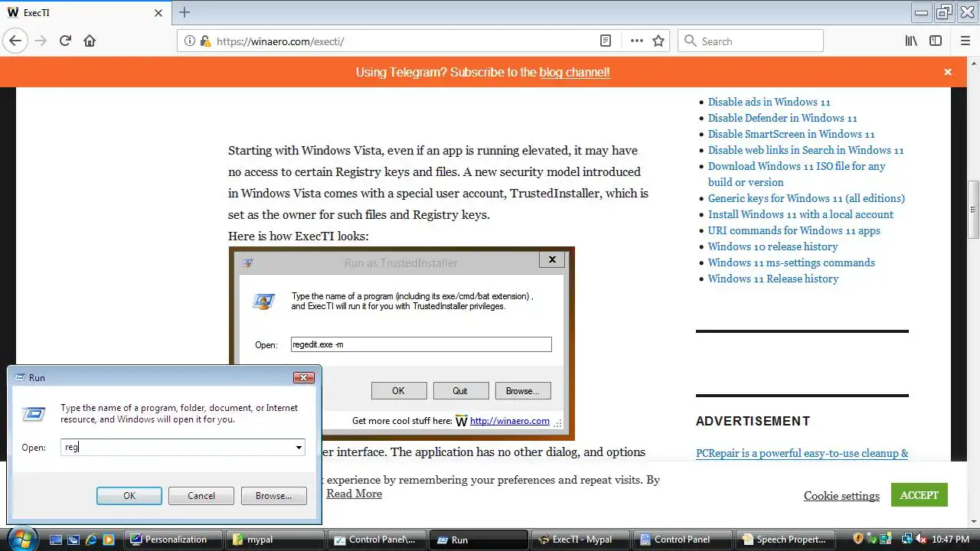The width and height of the screenshot is (980, 551).
Task: Open page actions three-dot menu
Action: [637, 41]
